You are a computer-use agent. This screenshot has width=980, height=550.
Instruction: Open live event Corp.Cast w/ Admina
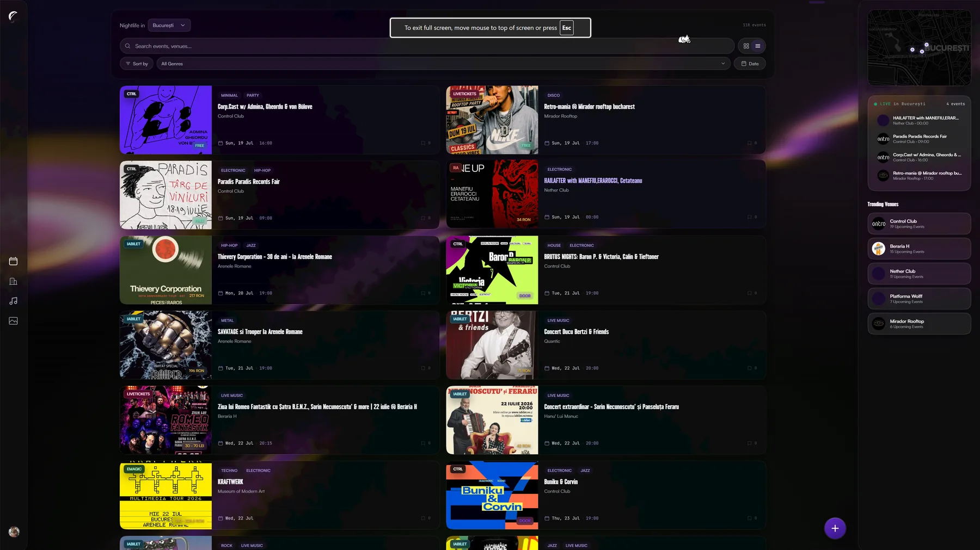click(x=919, y=157)
